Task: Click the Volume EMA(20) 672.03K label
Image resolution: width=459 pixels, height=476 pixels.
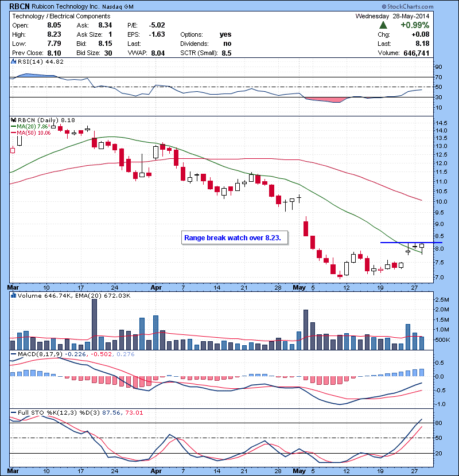Action: click(x=103, y=296)
